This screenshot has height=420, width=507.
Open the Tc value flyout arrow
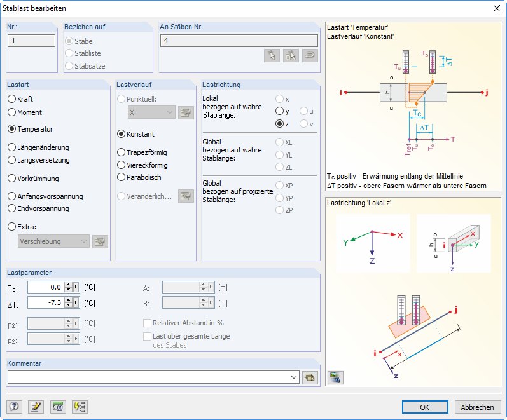pos(76,287)
